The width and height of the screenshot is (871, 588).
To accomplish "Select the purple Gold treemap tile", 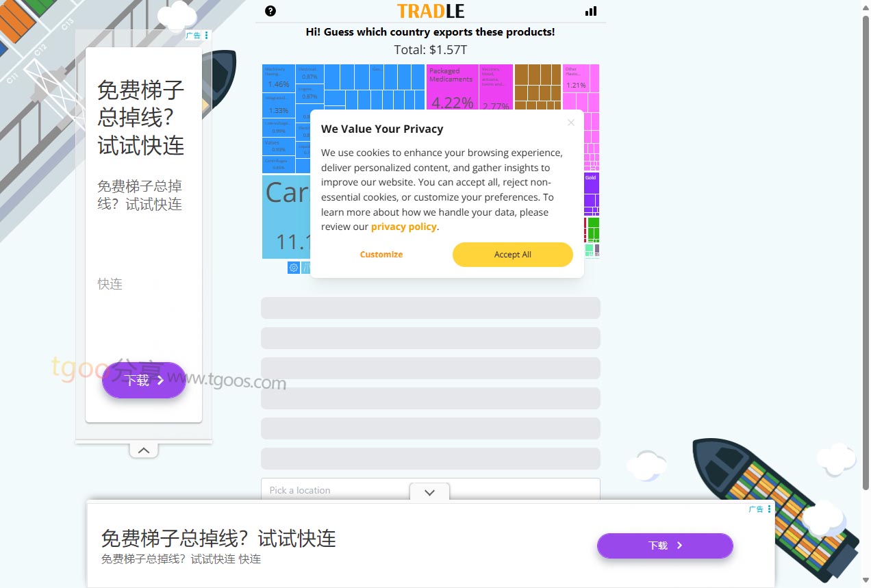I will 591,183.
